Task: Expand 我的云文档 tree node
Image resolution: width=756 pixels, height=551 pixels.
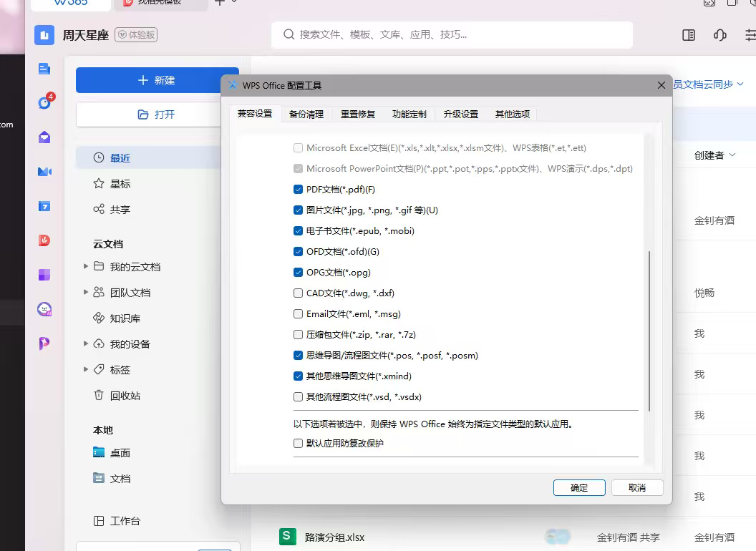Action: 85,266
